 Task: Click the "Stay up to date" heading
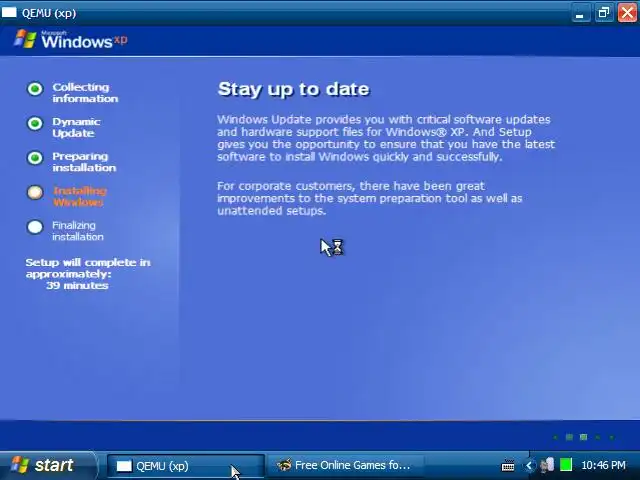click(293, 89)
